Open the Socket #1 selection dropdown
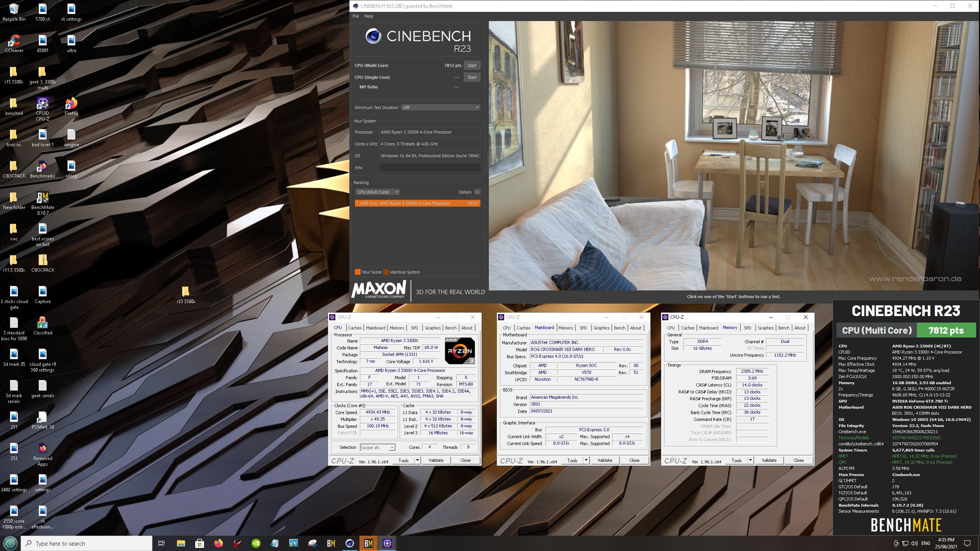Viewport: 980px width, 551px height. (377, 447)
